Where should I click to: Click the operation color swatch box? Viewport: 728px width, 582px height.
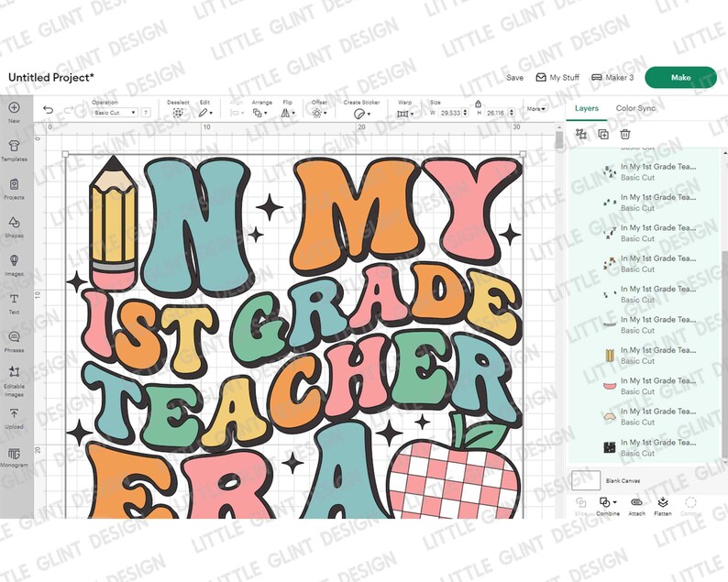point(146,113)
